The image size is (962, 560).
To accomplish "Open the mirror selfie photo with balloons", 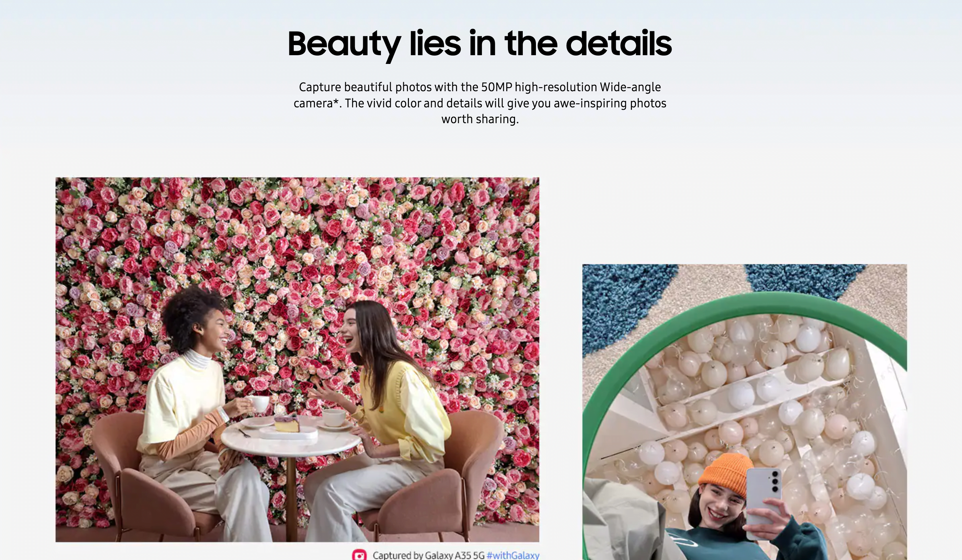I will [x=744, y=412].
